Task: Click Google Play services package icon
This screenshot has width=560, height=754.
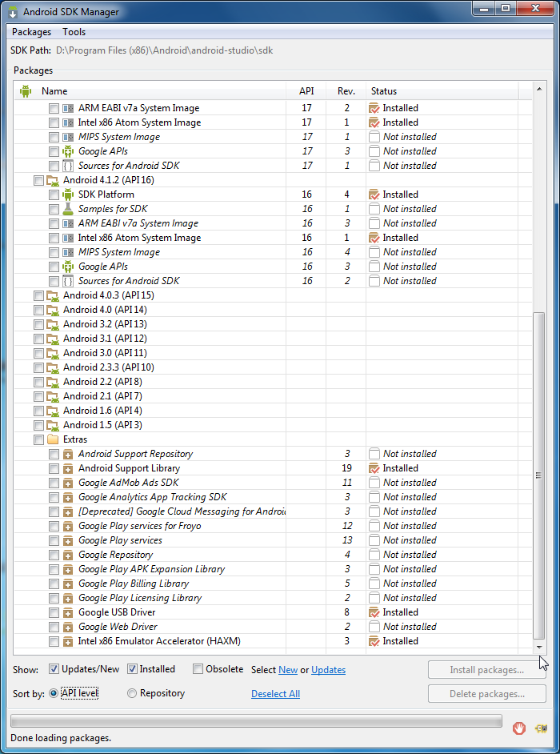Action: (x=68, y=540)
